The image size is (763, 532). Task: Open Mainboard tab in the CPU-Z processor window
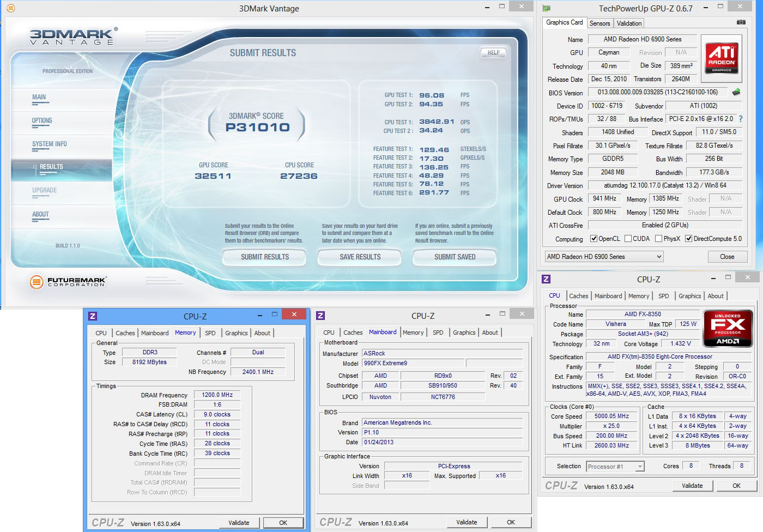[x=608, y=296]
